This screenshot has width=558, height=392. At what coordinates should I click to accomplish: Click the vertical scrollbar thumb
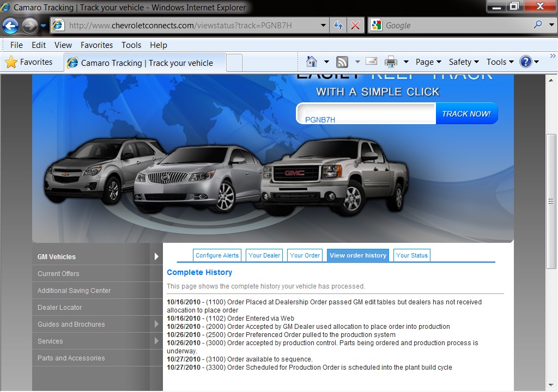click(551, 201)
